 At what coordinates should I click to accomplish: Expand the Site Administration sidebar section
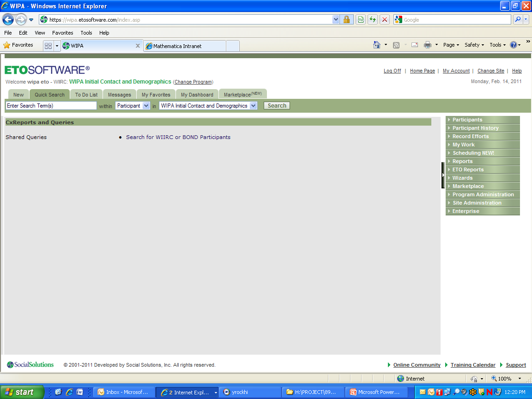tap(483, 203)
